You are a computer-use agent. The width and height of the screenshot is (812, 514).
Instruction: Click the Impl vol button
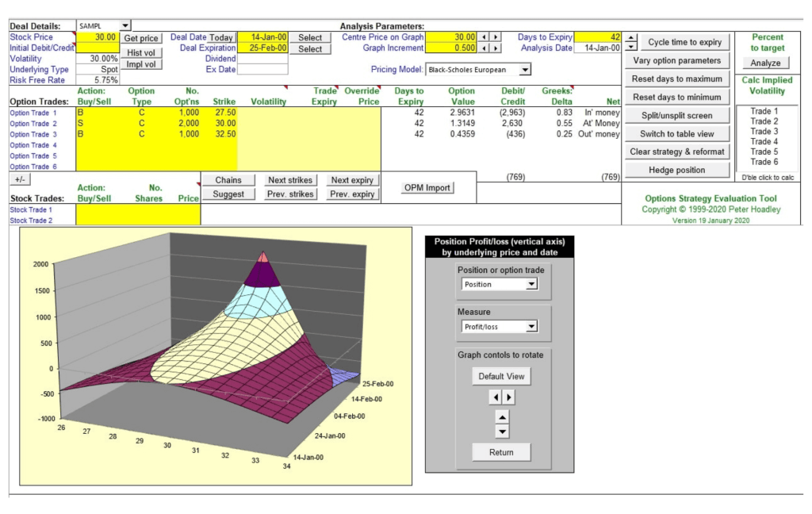141,64
